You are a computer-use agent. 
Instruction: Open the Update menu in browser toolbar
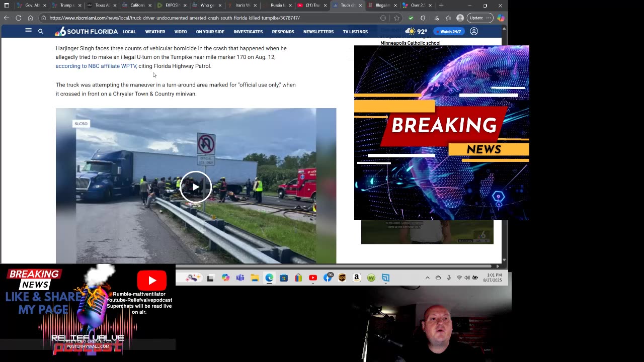[x=480, y=18]
